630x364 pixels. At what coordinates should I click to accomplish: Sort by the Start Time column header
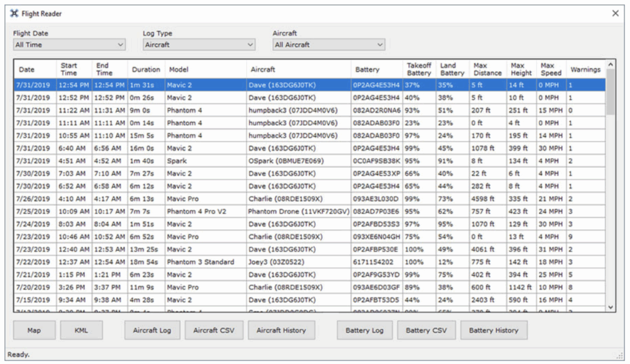coord(74,69)
